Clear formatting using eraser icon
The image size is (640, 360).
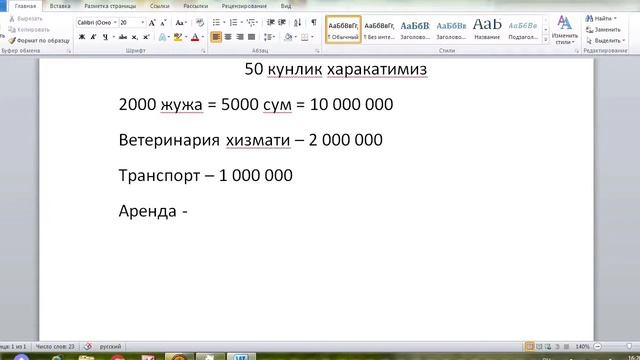(200, 22)
